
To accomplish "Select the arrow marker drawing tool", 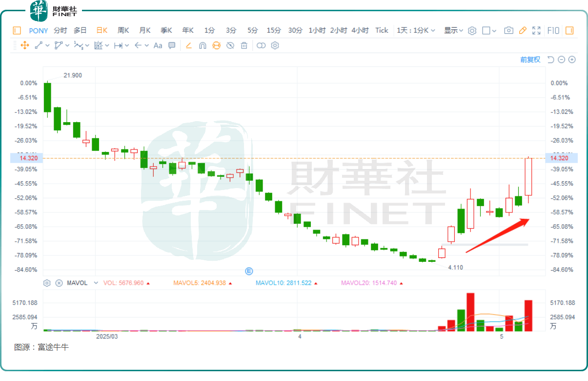I will [138, 45].
